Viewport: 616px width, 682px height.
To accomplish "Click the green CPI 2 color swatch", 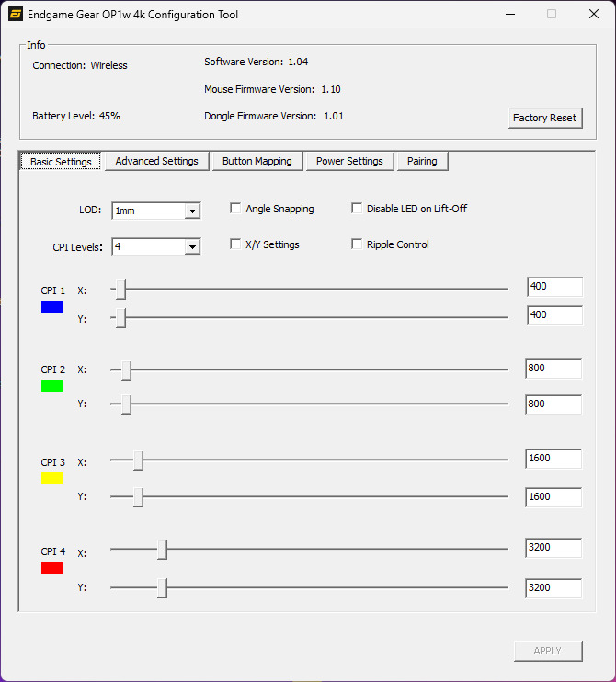I will tap(51, 385).
